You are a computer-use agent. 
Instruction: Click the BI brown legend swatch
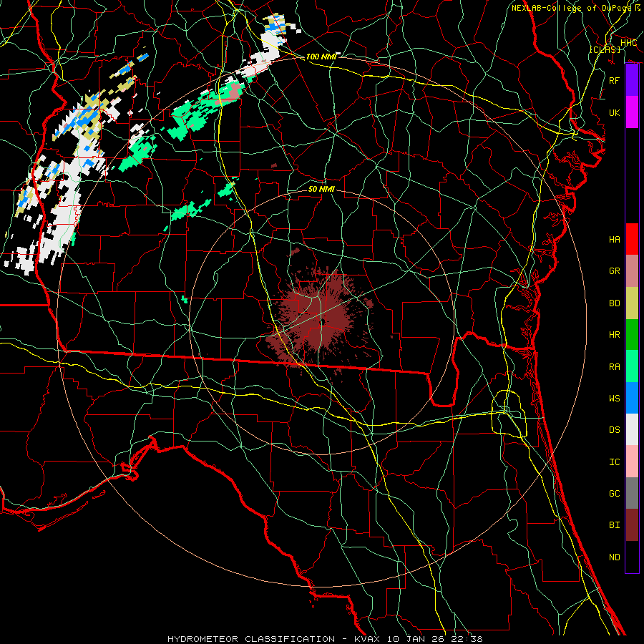click(632, 525)
